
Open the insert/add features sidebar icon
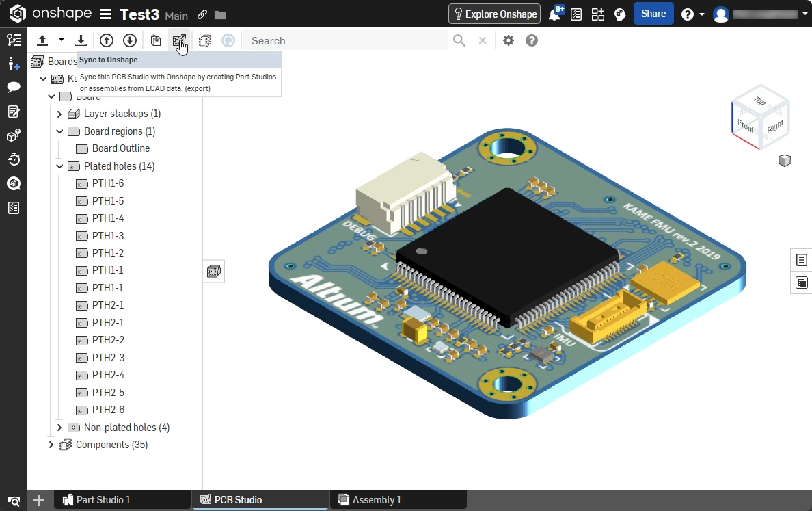pyautogui.click(x=14, y=64)
